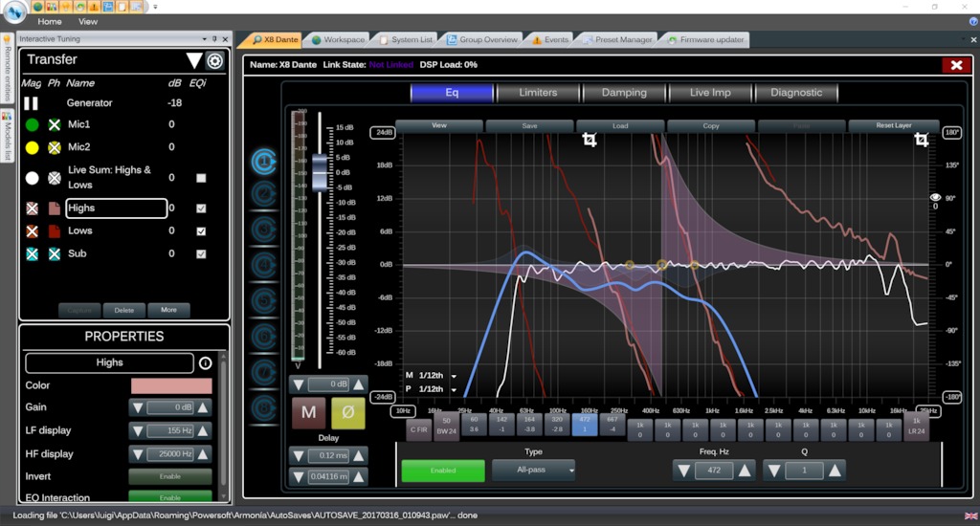980x526 pixels.
Task: Select output channel 3 circle
Action: 264,230
